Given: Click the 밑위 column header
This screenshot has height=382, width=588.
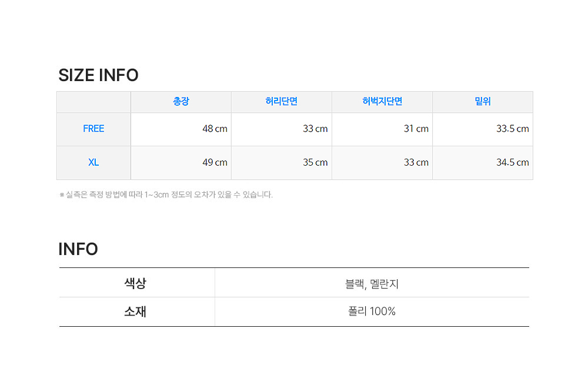Looking at the screenshot, I should 483,102.
